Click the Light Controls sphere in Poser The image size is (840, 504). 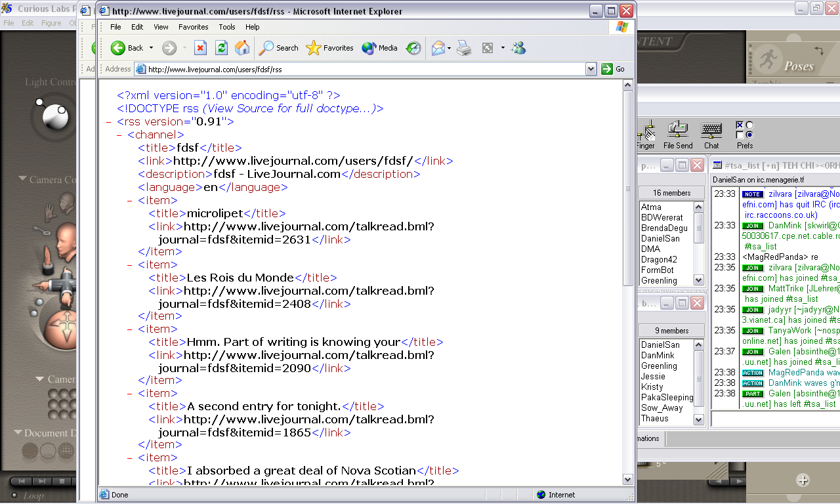(x=54, y=115)
